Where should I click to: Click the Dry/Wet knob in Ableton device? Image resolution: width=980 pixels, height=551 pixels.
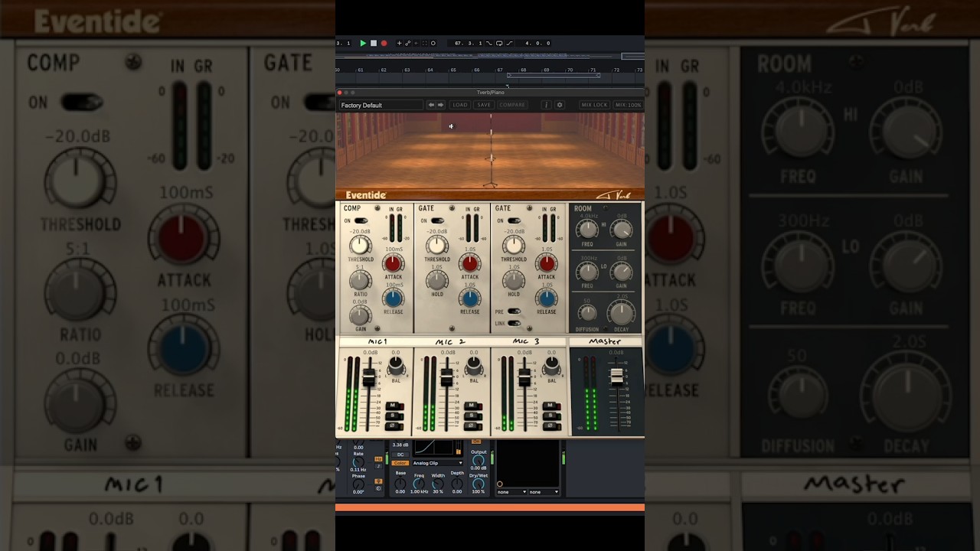[x=479, y=484]
